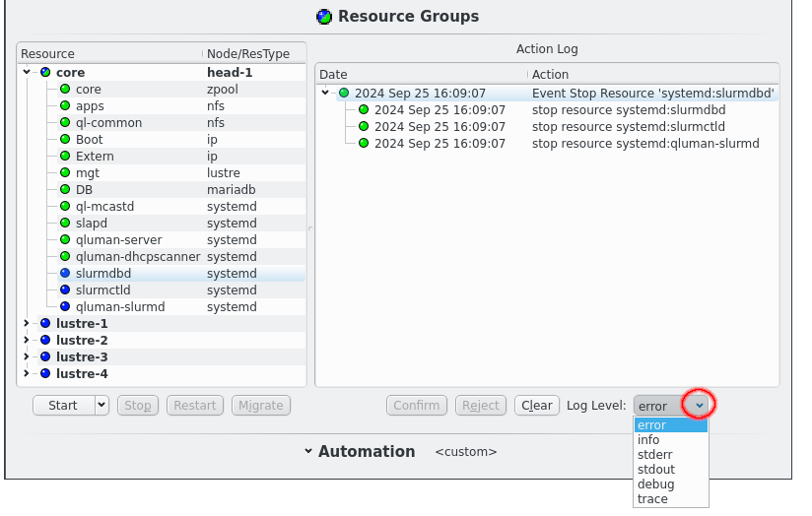Click blue status dot of lustre-2

(45, 340)
